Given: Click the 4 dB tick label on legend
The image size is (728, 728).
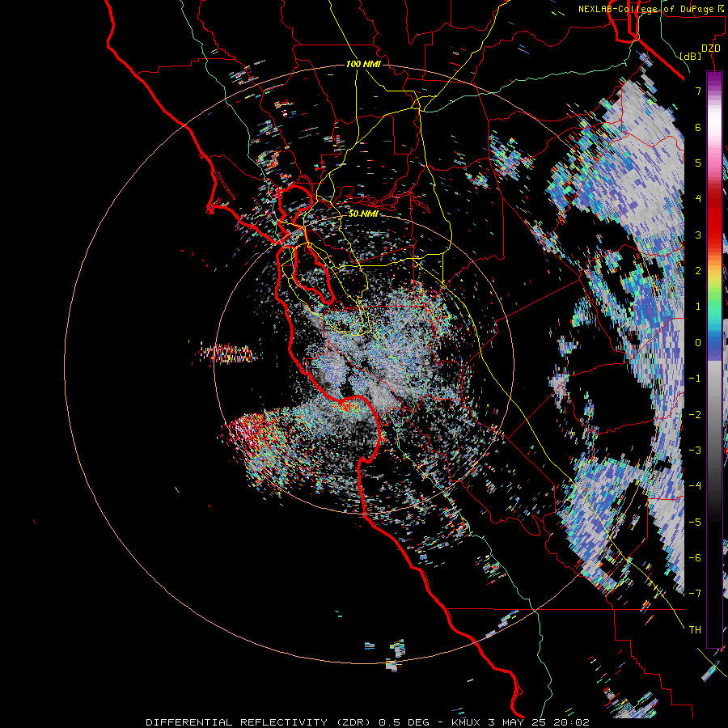Looking at the screenshot, I should pos(698,199).
